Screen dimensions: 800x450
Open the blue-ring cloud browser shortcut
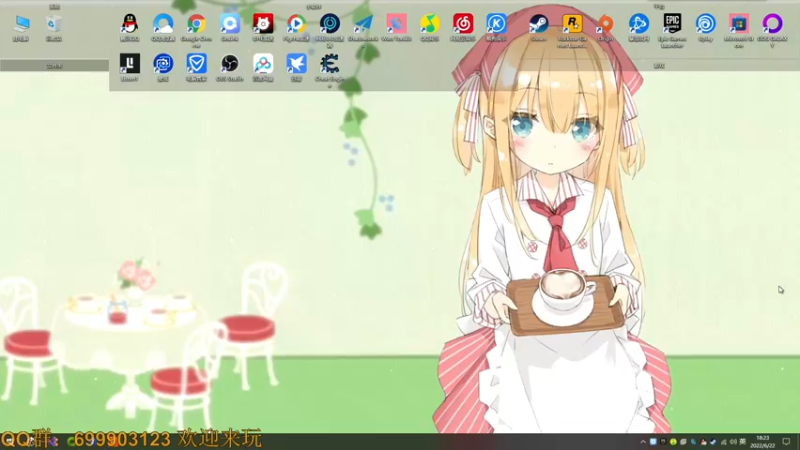163,28
